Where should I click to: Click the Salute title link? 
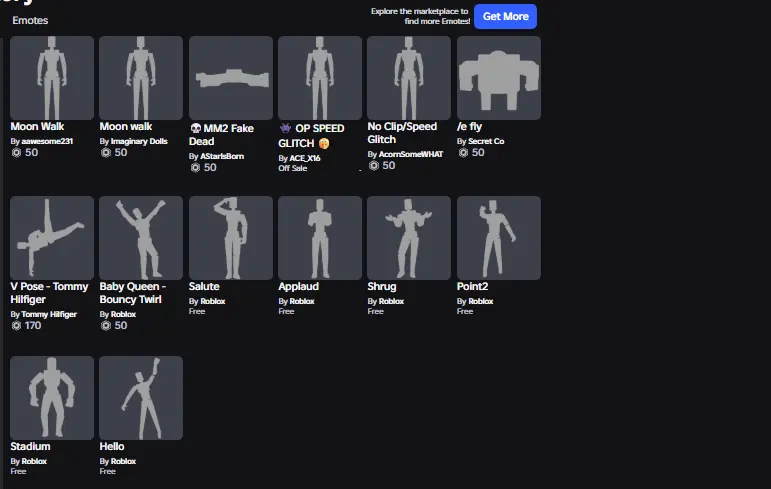204,286
